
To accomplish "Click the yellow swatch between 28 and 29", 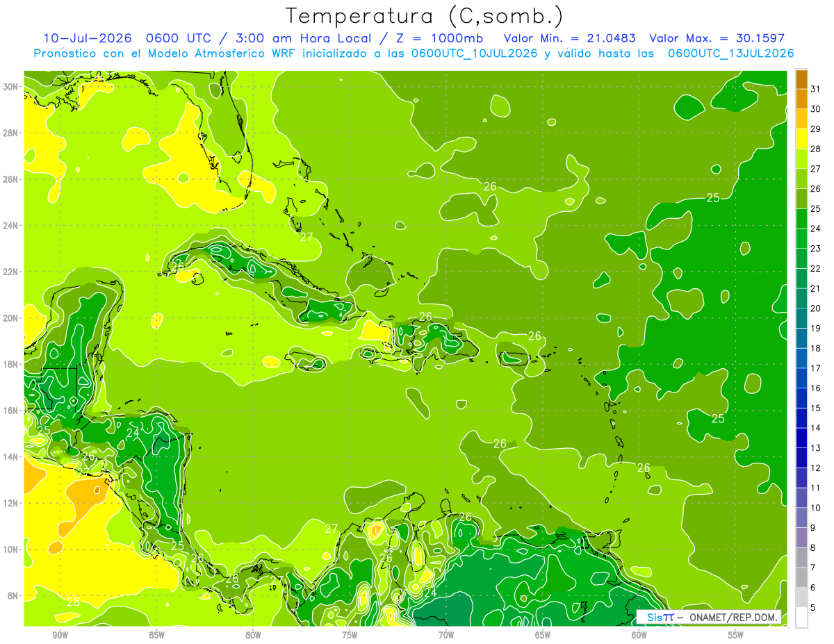I will [x=801, y=138].
